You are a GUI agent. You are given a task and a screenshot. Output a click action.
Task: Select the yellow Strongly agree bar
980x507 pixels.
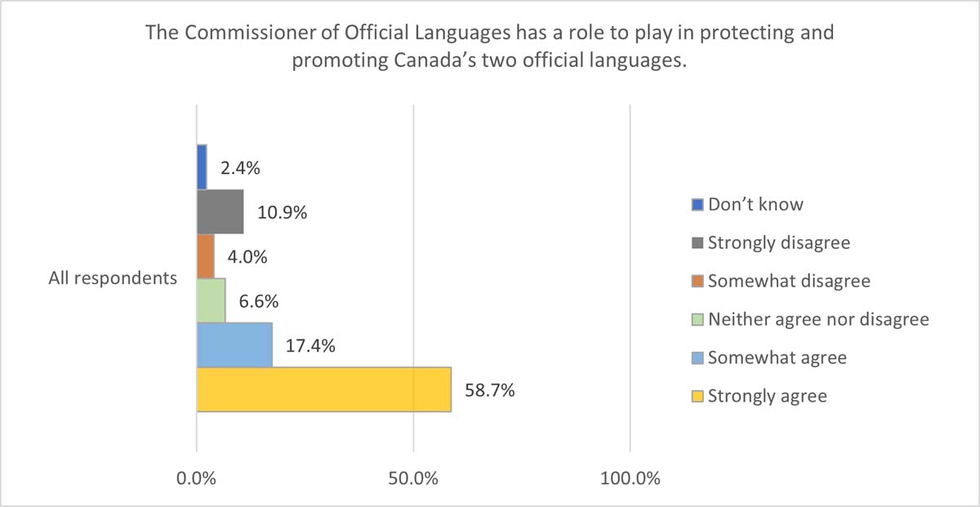(x=323, y=389)
